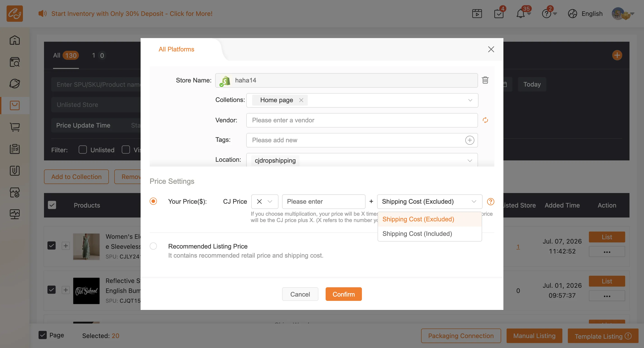Toggle the Page checkbox at bottom

(x=42, y=335)
